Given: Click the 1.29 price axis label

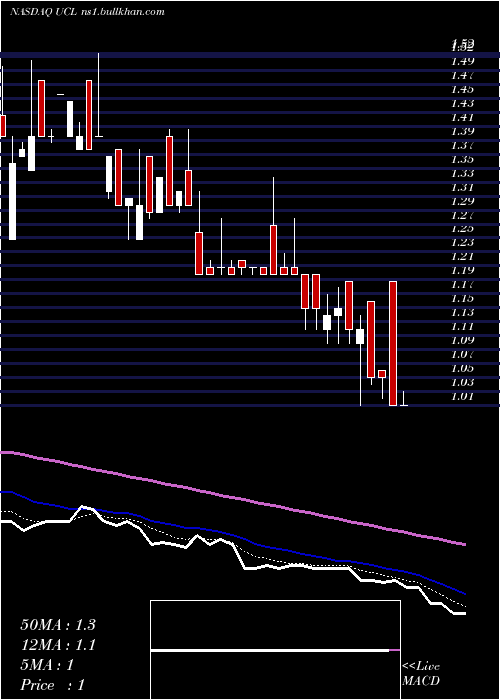Looking at the screenshot, I should click(x=462, y=200).
